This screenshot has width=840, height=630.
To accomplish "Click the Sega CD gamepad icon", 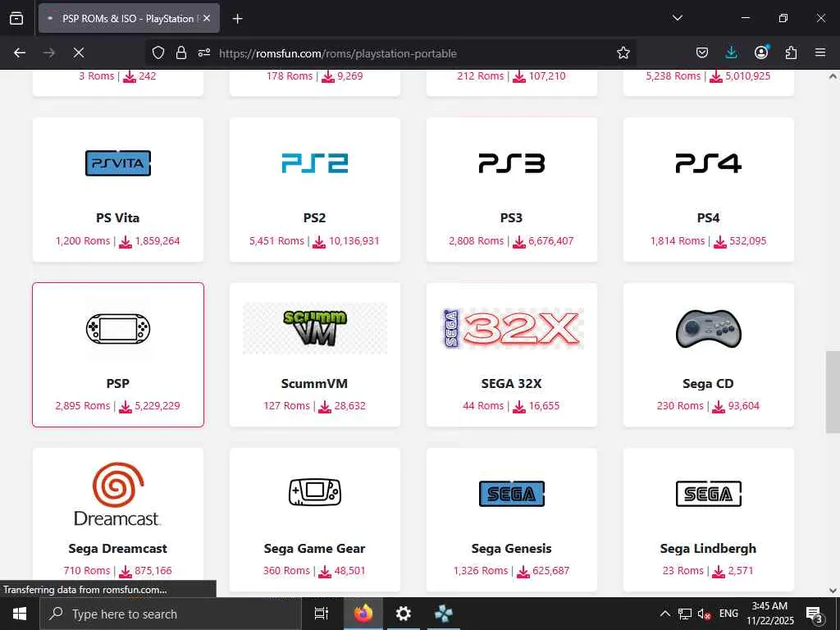I will coord(708,328).
